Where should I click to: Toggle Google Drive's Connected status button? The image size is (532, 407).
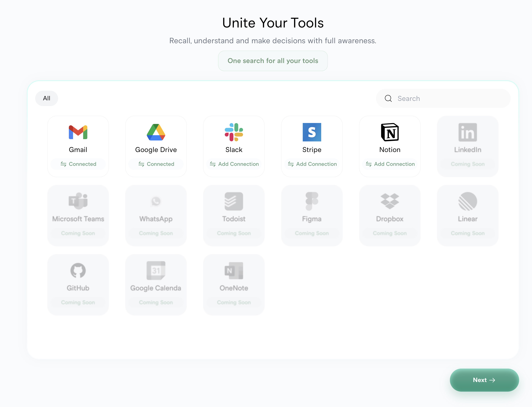pos(156,164)
